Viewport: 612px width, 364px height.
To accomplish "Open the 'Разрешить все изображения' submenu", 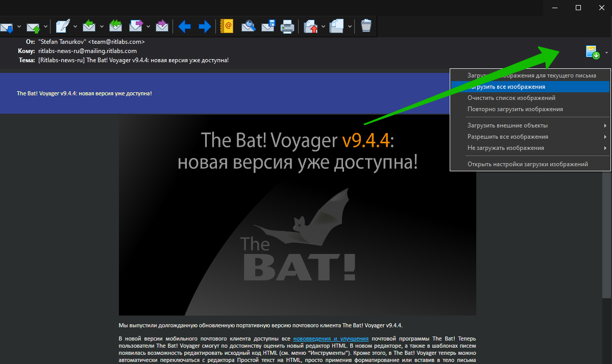I will 530,137.
